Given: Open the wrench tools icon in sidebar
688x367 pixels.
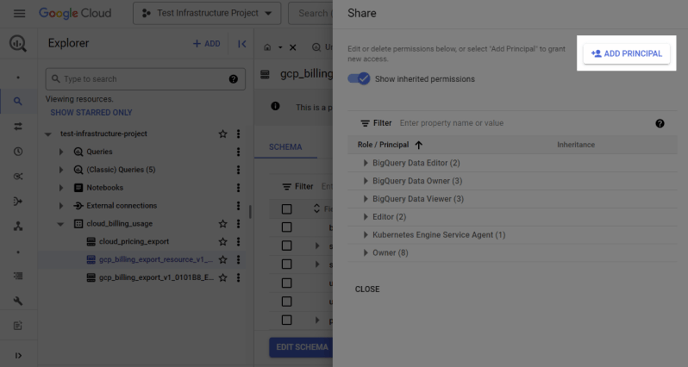Looking at the screenshot, I should 18,301.
